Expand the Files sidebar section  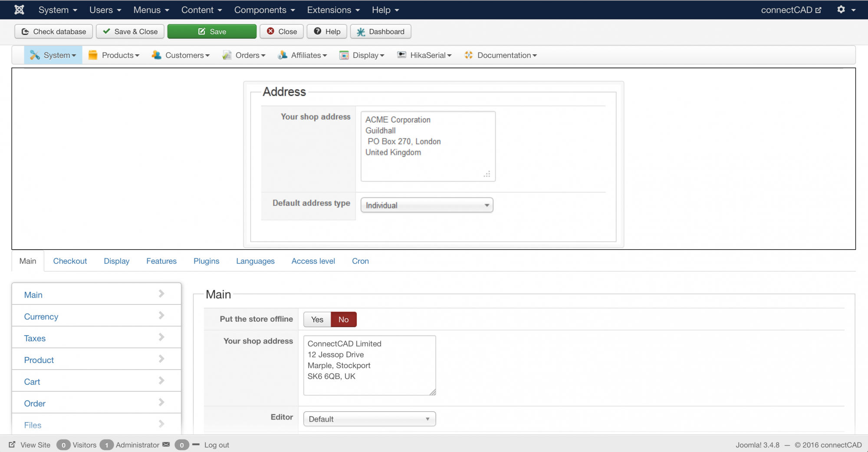tap(96, 424)
